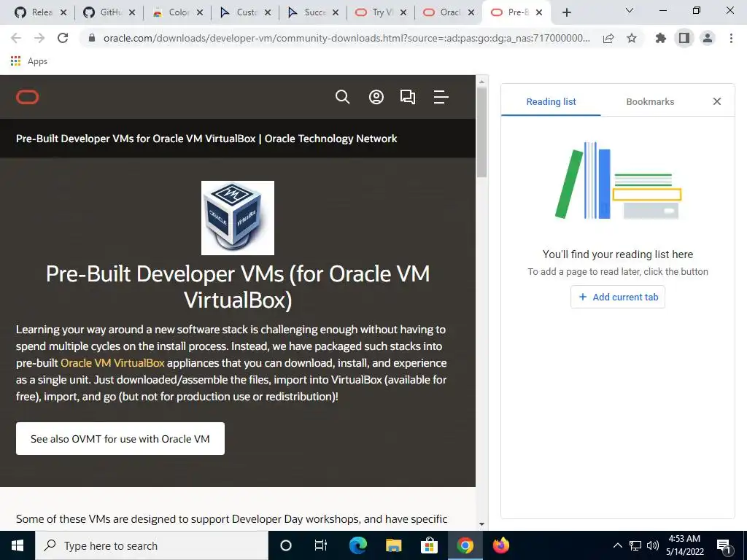The image size is (747, 560).
Task: Open a new tab with plus button
Action: [566, 12]
